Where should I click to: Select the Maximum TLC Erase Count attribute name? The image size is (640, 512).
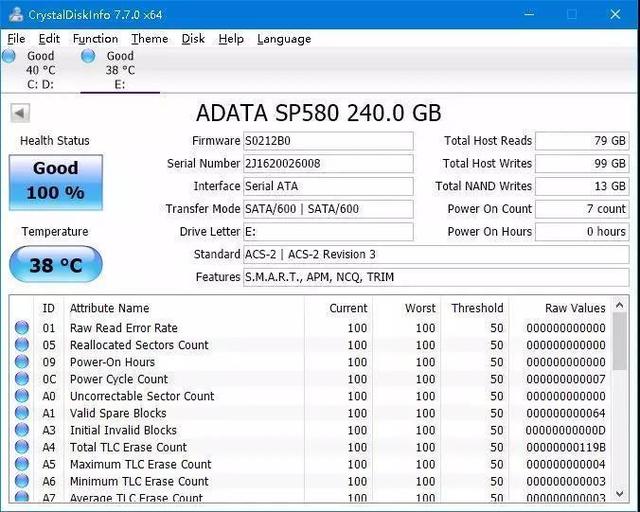click(x=140, y=465)
